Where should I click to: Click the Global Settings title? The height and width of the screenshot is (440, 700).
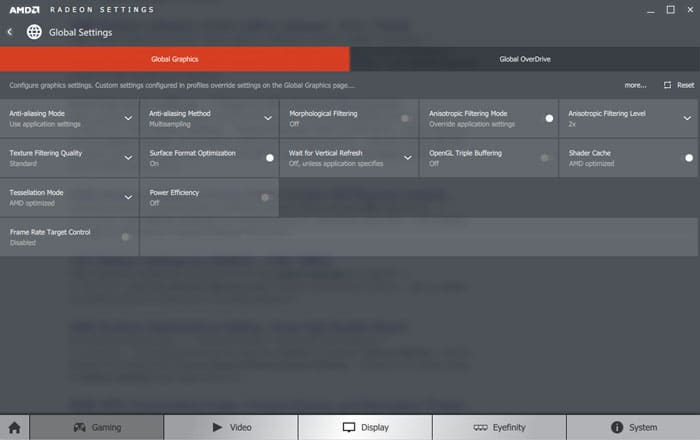pyautogui.click(x=80, y=33)
